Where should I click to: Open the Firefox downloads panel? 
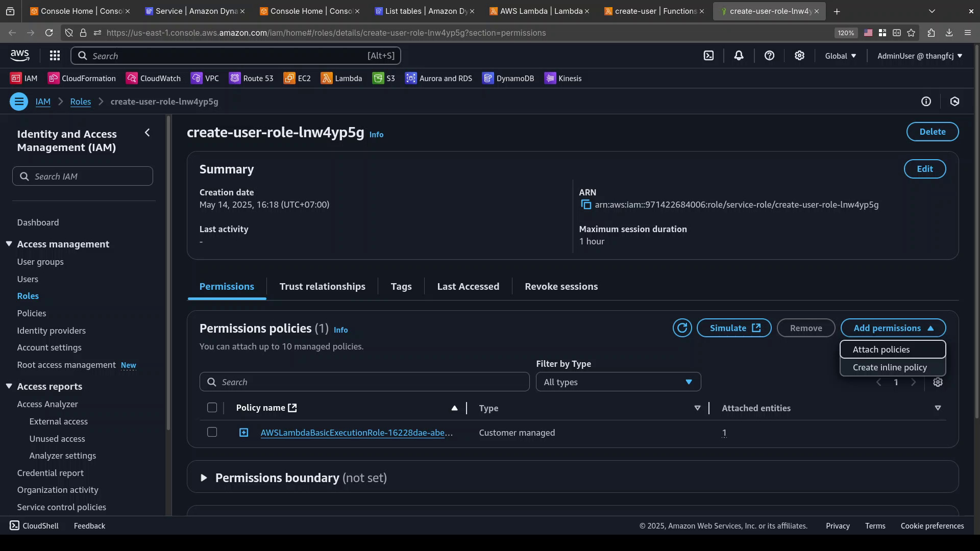(x=949, y=33)
